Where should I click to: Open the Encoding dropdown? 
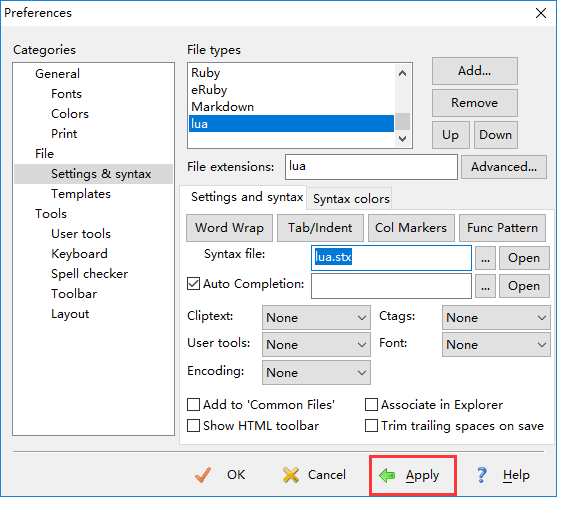(316, 372)
